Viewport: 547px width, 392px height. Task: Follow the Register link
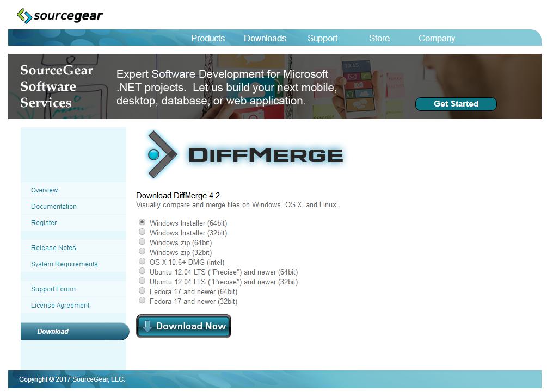tap(44, 223)
